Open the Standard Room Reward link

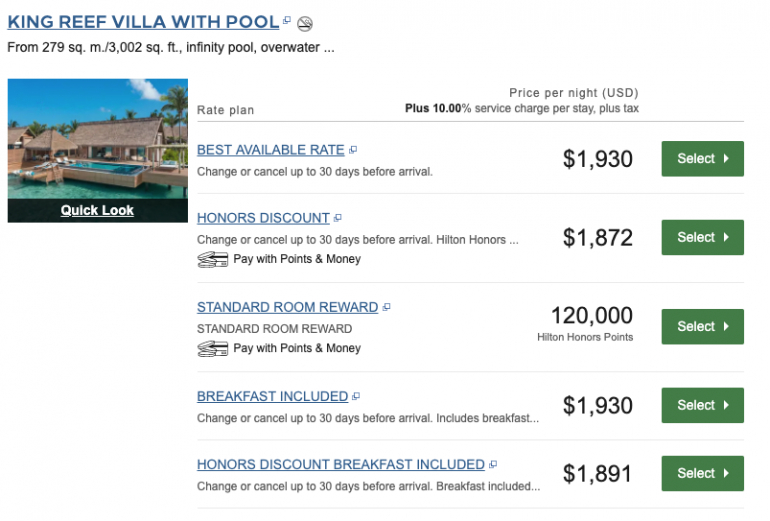pos(287,307)
